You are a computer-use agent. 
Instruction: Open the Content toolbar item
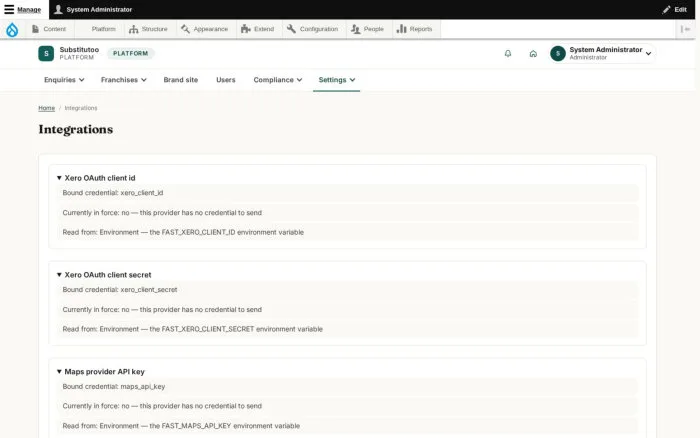coord(49,29)
